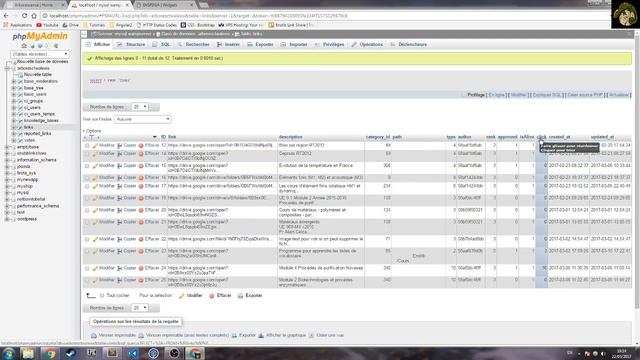Open the '(Tables récentes)' dropdown in the sidebar
The height and width of the screenshot is (360, 640).
tap(40, 54)
